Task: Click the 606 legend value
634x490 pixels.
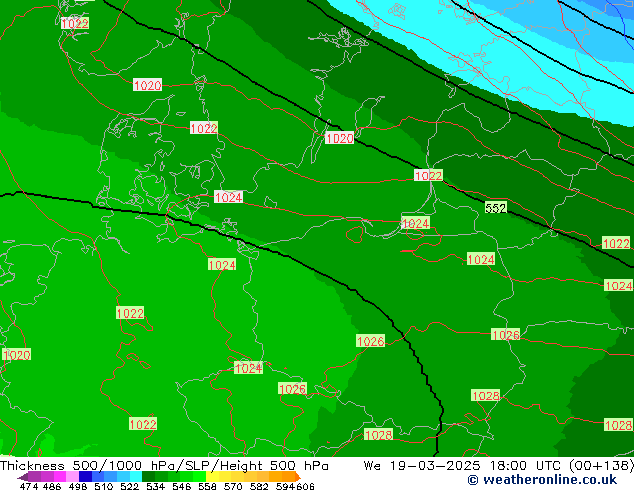Action: (304, 486)
